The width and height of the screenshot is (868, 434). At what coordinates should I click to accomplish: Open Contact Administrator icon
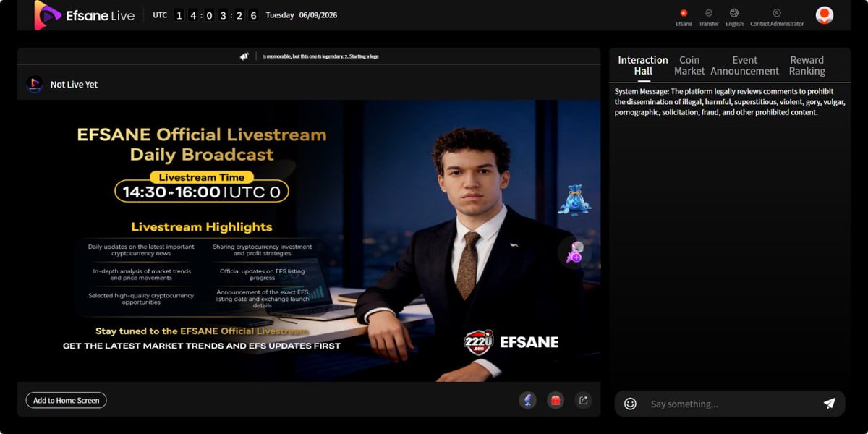coord(777,12)
